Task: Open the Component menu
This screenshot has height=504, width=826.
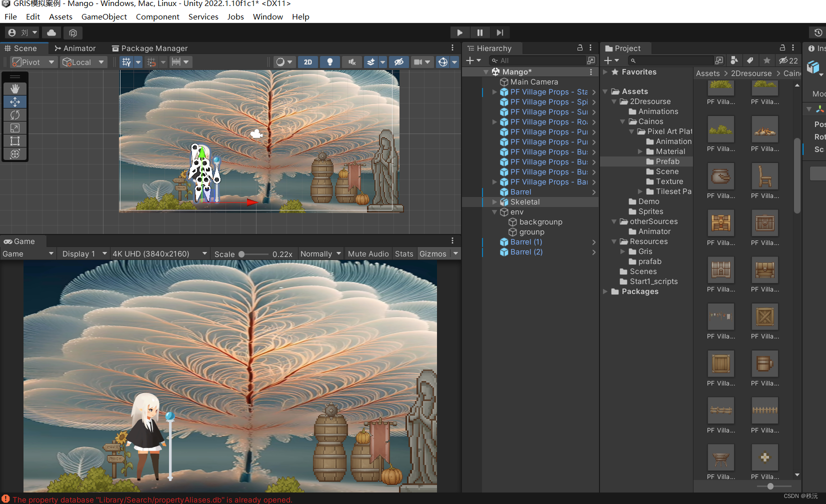Action: point(157,16)
